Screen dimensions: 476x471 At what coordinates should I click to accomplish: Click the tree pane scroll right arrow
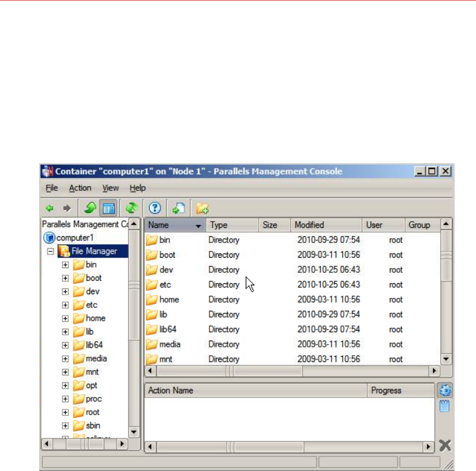pos(122,444)
